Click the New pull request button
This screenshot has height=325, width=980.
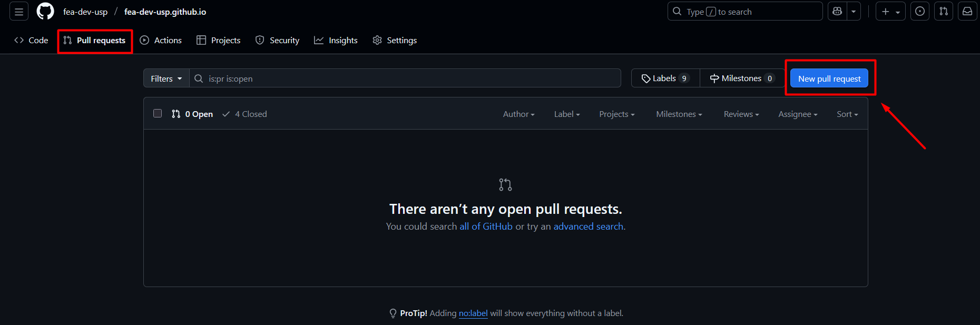(x=829, y=78)
